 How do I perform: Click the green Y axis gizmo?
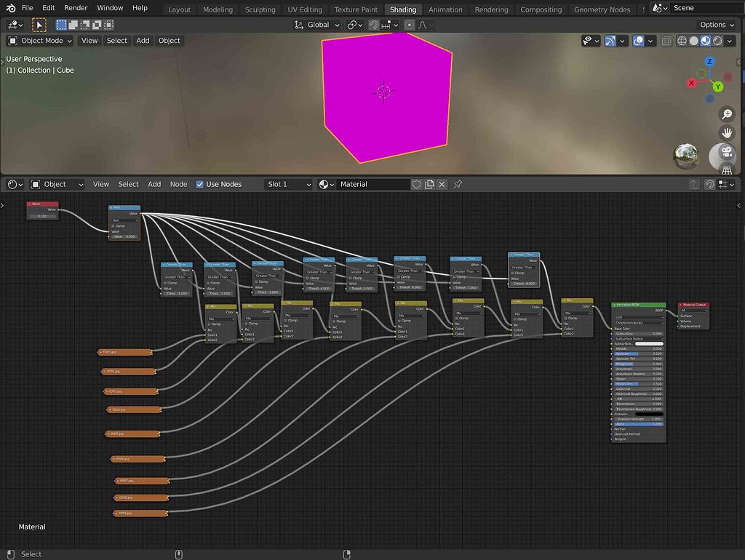[x=718, y=87]
